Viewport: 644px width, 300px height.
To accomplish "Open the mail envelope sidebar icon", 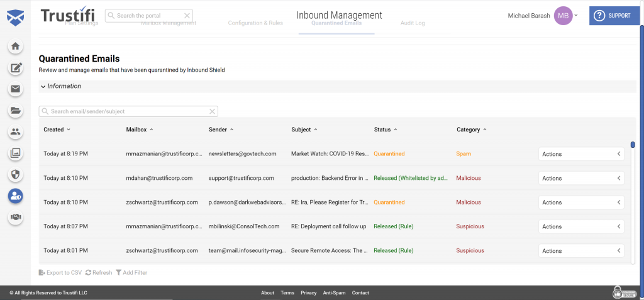I will point(16,89).
